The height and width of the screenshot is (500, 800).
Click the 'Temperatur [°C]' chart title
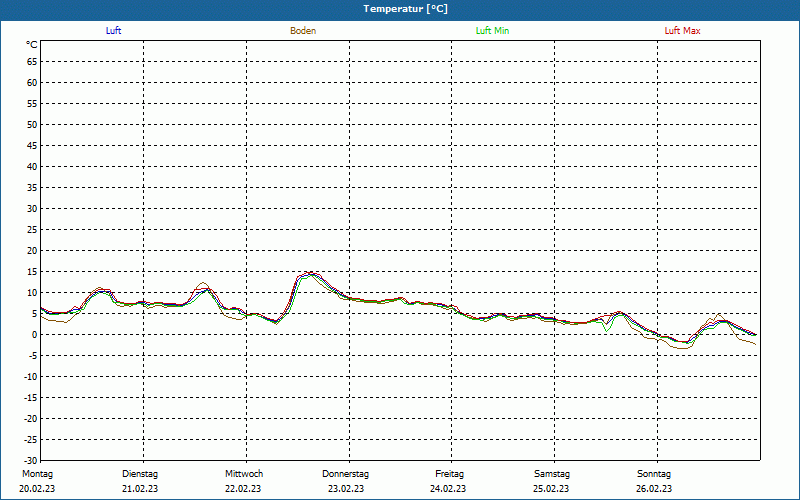point(406,9)
